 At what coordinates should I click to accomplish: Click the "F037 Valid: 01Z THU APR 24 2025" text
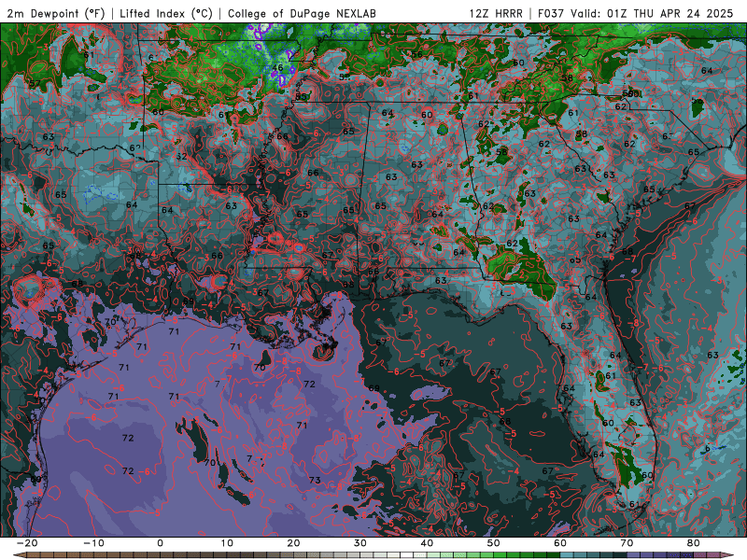[x=636, y=13]
